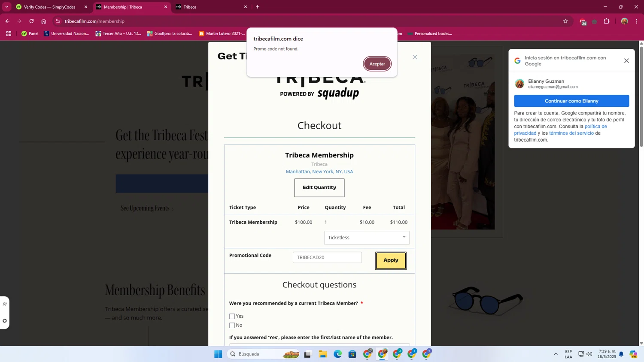Reload the Tribeca membership page
This screenshot has width=644, height=362.
pyautogui.click(x=31, y=21)
